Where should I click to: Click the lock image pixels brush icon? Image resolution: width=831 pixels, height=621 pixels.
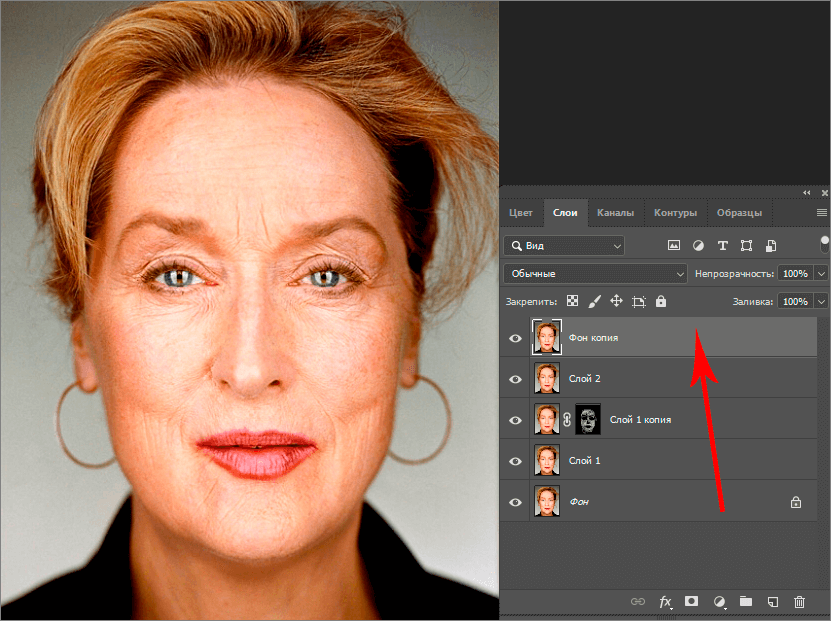(x=594, y=301)
